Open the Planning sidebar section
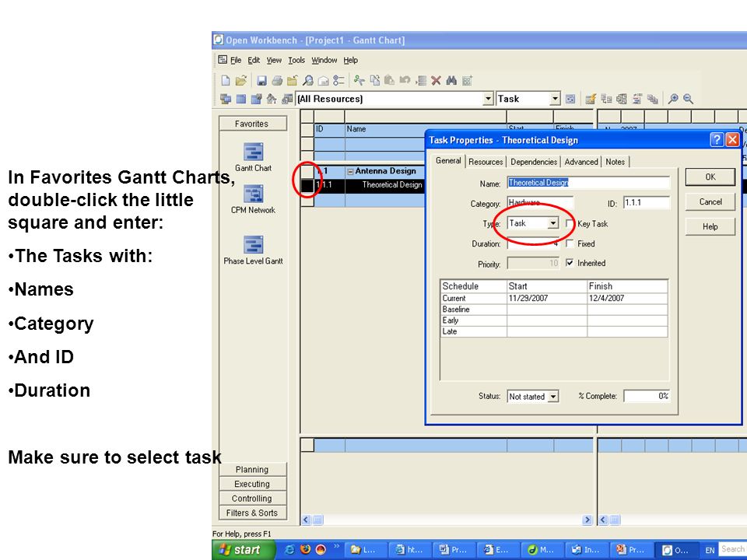 [252, 470]
